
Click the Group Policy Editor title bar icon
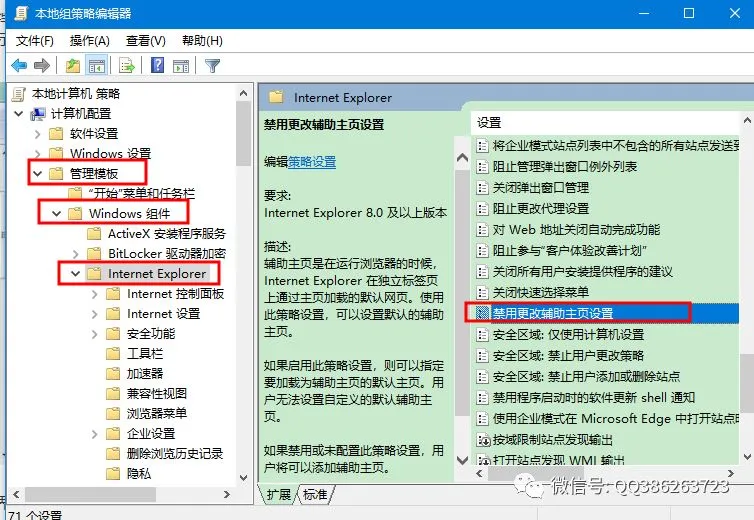21,13
